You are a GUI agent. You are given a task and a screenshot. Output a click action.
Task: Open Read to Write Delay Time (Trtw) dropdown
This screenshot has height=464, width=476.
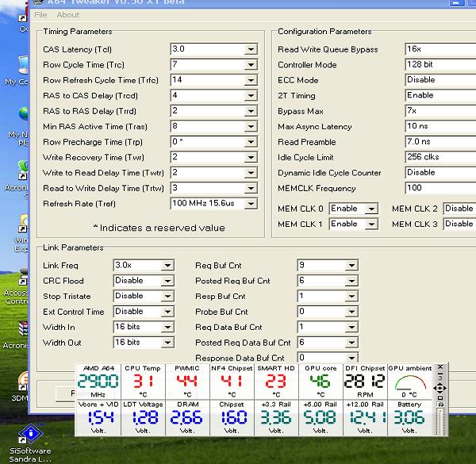pos(251,188)
